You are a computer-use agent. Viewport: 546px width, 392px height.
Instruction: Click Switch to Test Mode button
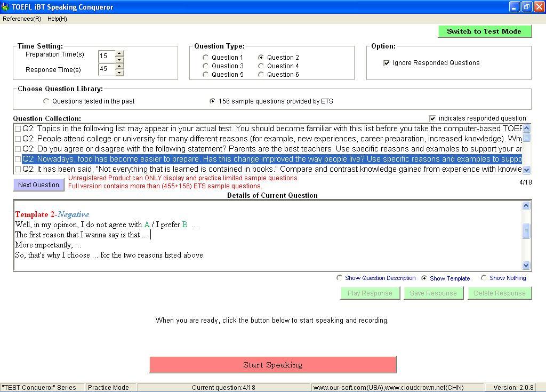485,31
